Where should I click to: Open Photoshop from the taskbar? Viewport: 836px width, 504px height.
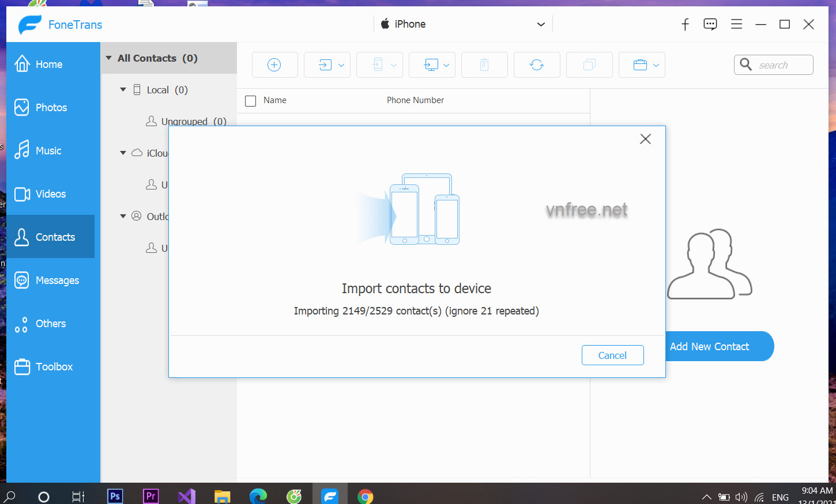(x=115, y=496)
